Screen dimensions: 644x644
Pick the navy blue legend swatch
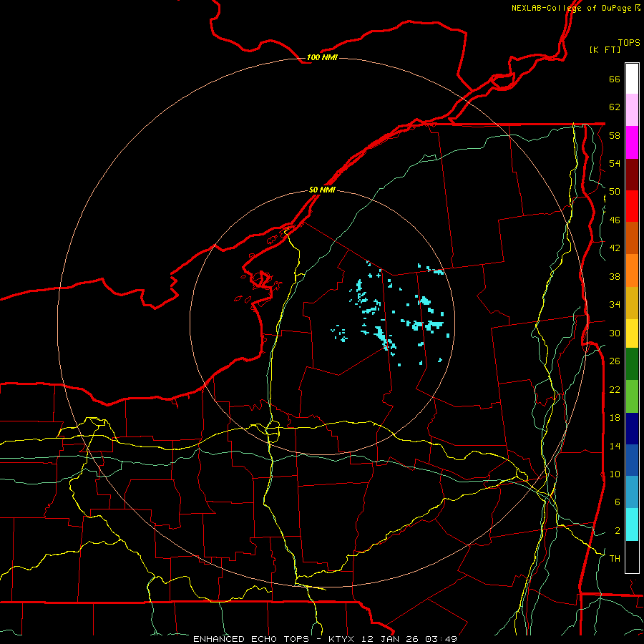pyautogui.click(x=632, y=429)
